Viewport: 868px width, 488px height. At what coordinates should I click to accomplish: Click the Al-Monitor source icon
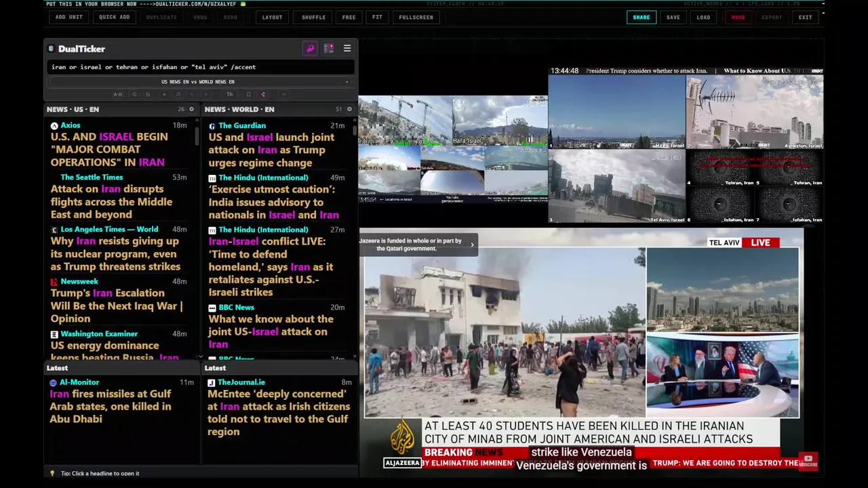click(x=54, y=382)
